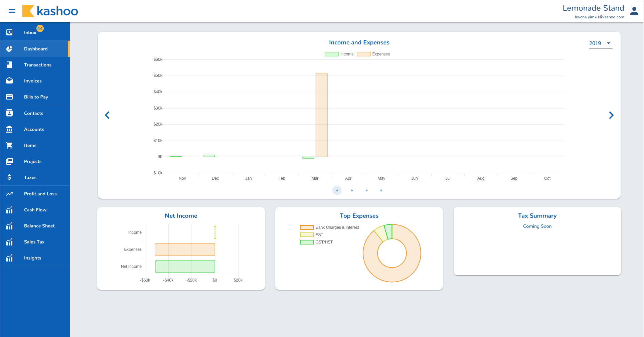Select the second carousel pagination dot
Screen dimensions: 644x337
click(x=352, y=190)
